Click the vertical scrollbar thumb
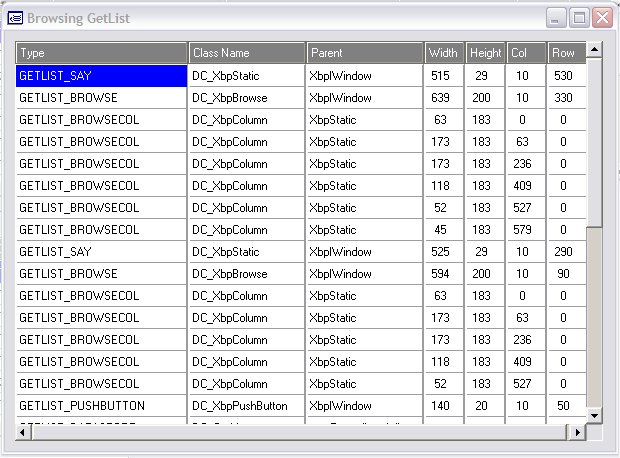Screen dimensions: 620x458 pos(594,140)
